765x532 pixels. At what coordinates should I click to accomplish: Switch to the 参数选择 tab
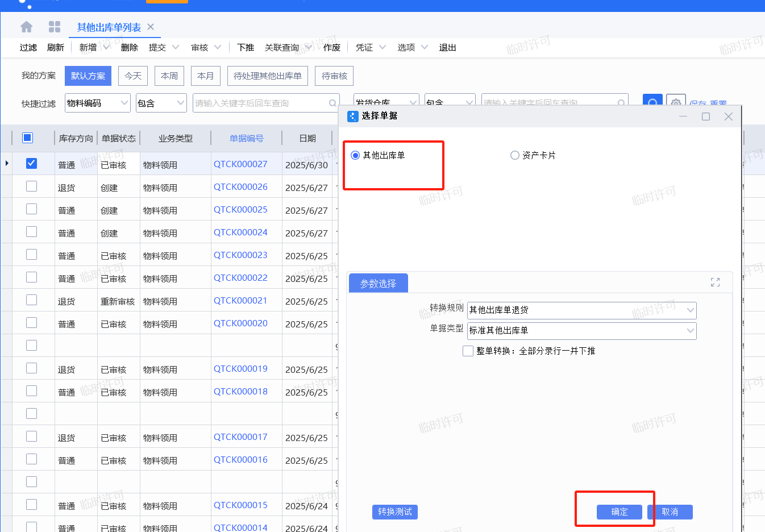378,283
